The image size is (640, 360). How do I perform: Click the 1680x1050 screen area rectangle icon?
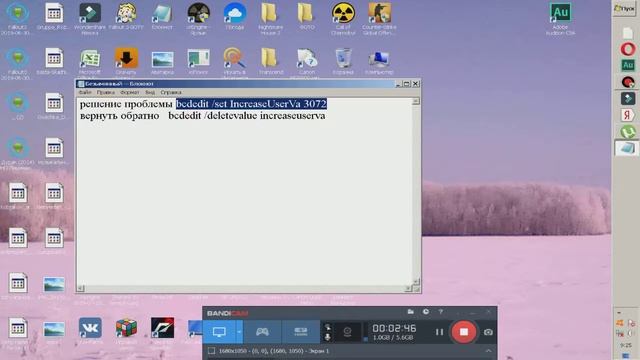[211, 351]
